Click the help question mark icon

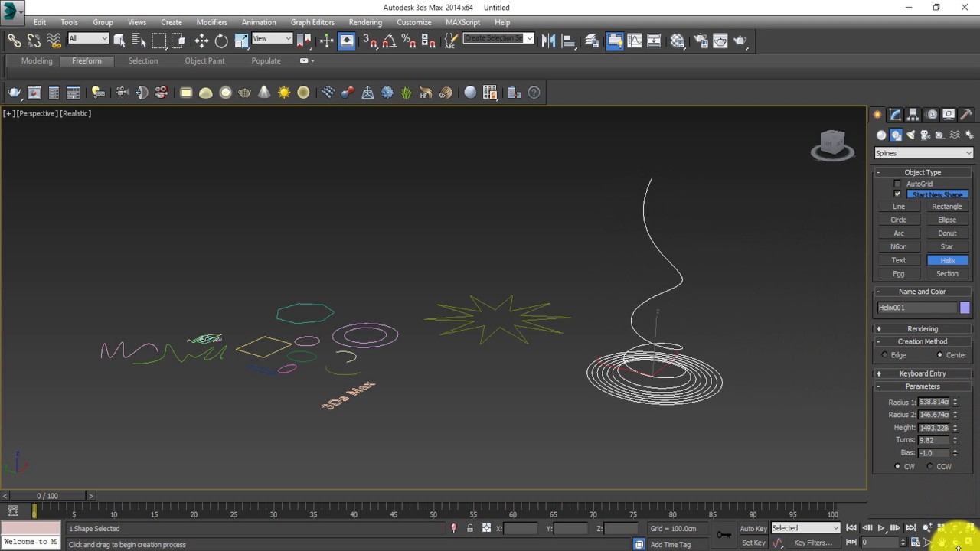[x=534, y=93]
